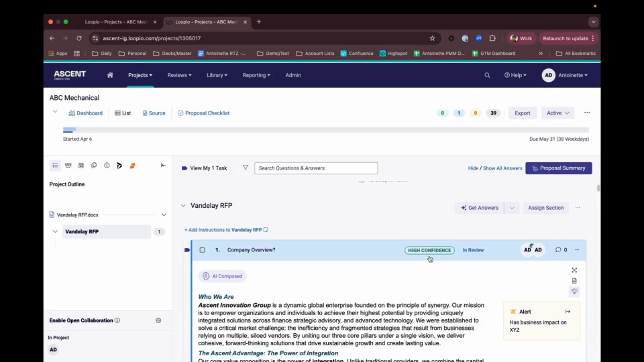
Task: Click the Enable Open Collaboration info icon
Action: click(x=117, y=320)
